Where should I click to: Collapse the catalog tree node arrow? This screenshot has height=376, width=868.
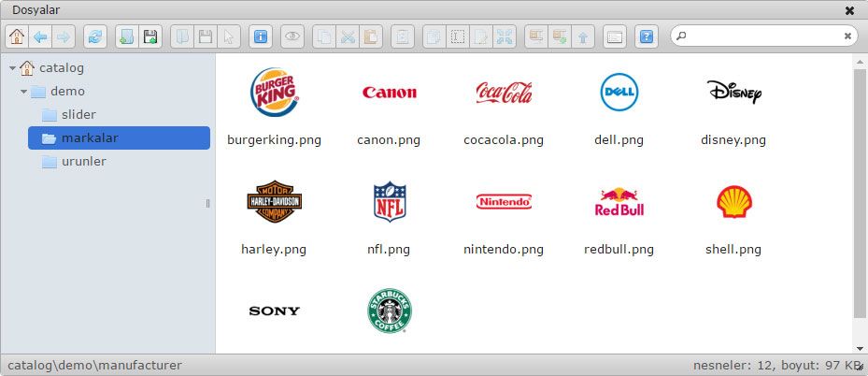pyautogui.click(x=12, y=68)
